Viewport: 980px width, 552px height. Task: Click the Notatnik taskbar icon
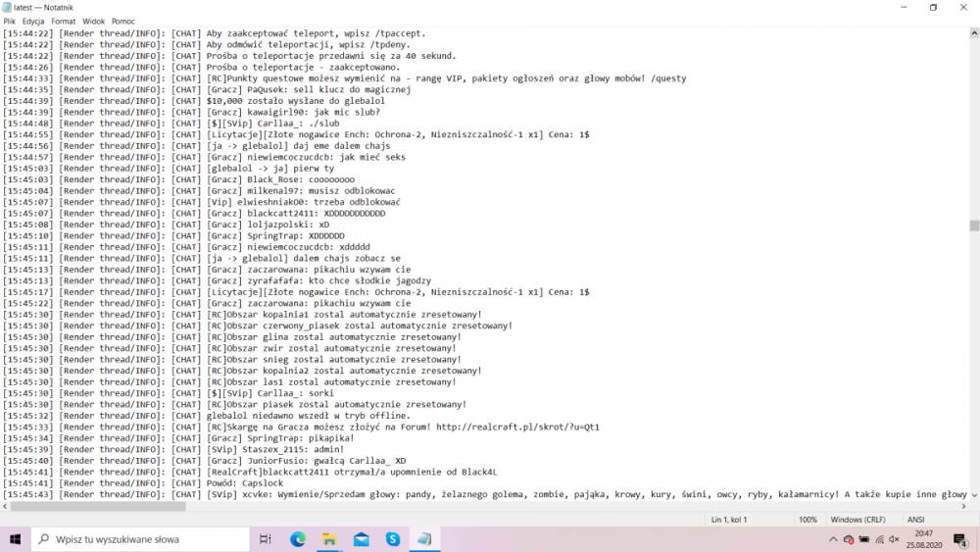(x=424, y=539)
